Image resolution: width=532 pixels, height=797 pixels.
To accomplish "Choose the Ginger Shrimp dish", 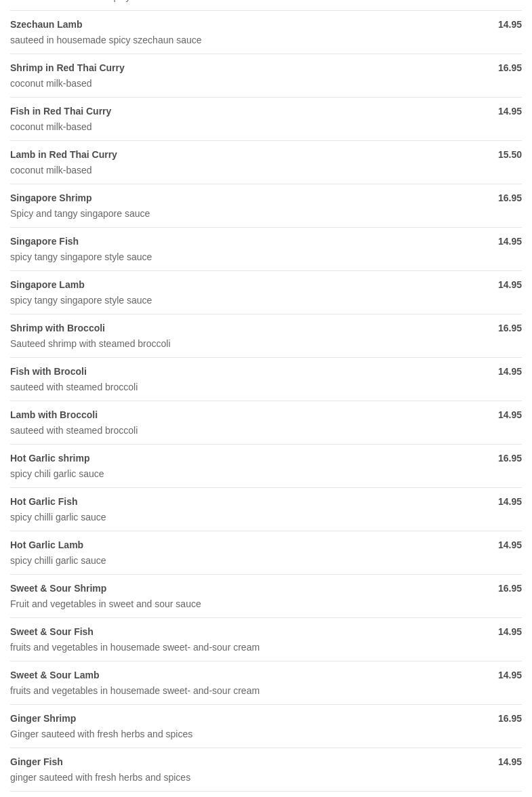I will coord(43,718).
